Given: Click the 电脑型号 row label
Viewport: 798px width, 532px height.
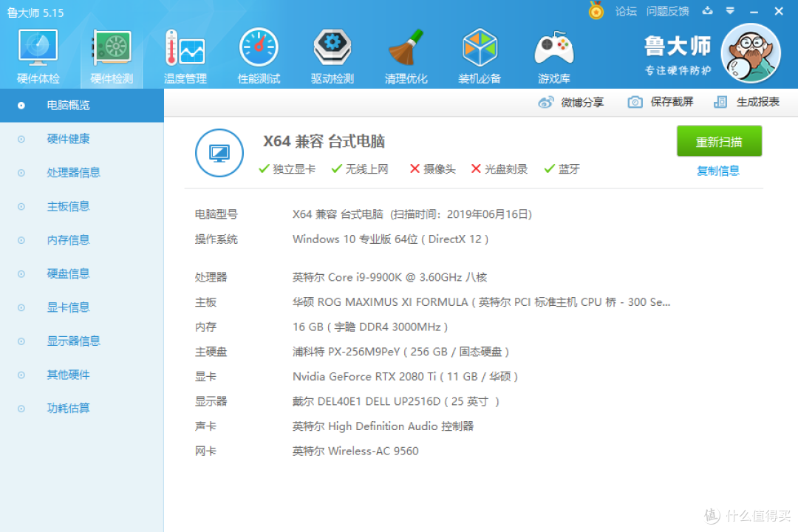Looking at the screenshot, I should (x=216, y=214).
